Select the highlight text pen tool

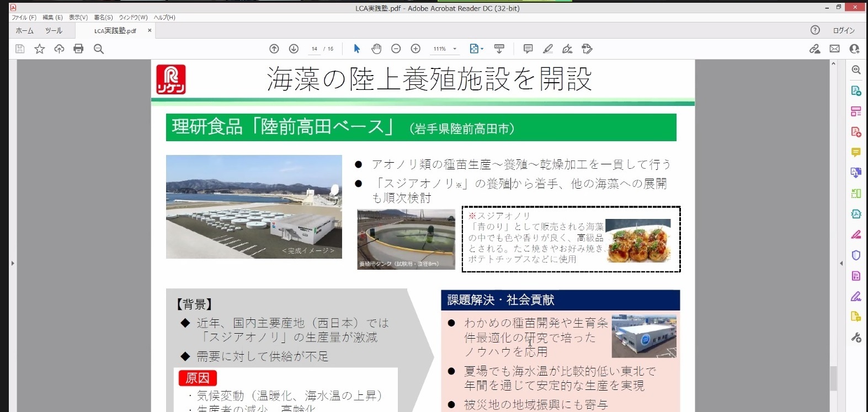[x=548, y=49]
